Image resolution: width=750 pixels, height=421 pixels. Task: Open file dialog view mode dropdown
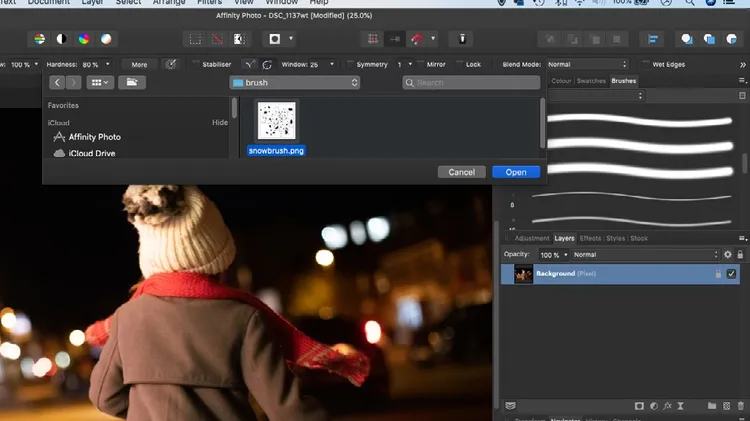tap(100, 82)
